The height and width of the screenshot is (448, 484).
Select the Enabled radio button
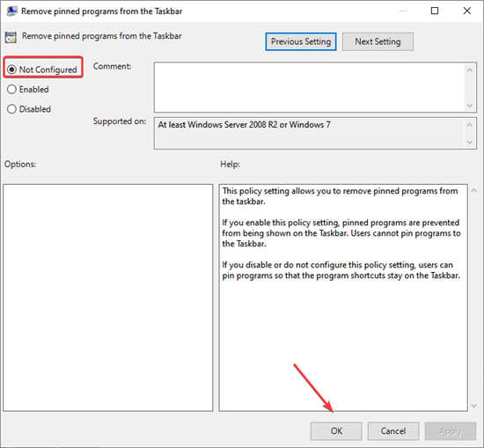click(x=11, y=89)
